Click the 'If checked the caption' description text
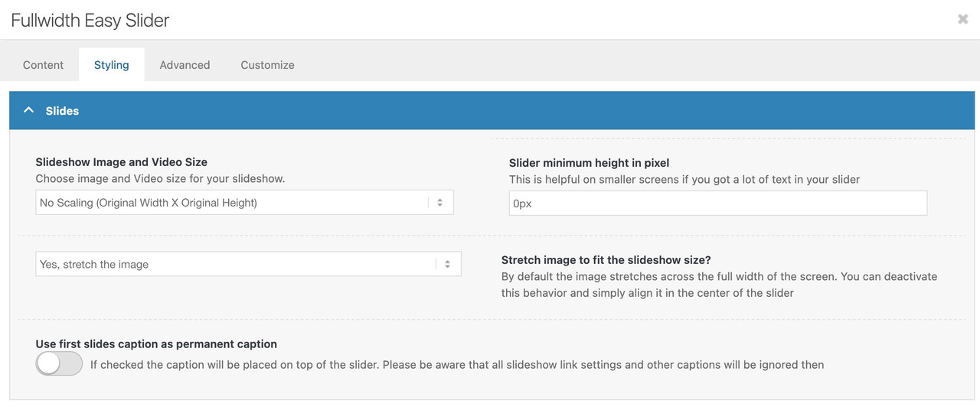 point(456,365)
